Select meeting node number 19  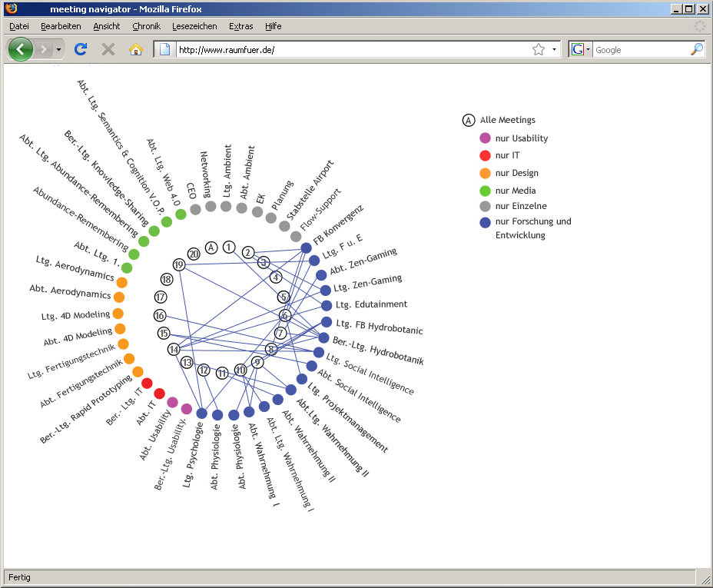pyautogui.click(x=179, y=264)
